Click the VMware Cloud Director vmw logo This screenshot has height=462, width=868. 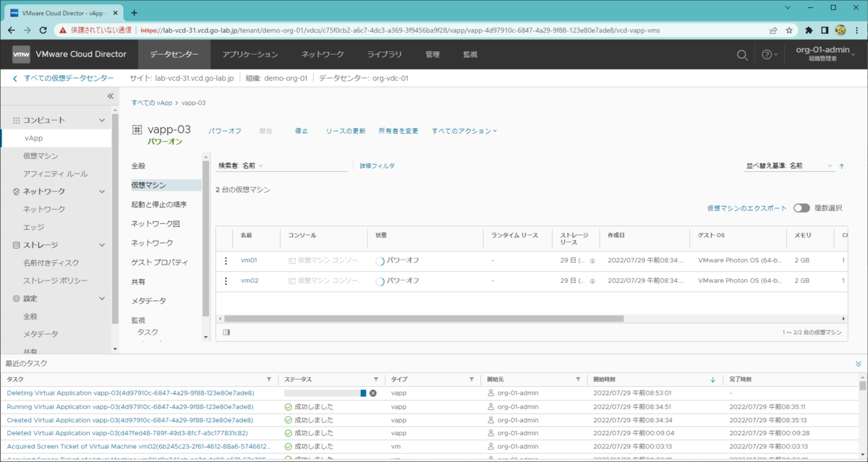click(x=21, y=54)
